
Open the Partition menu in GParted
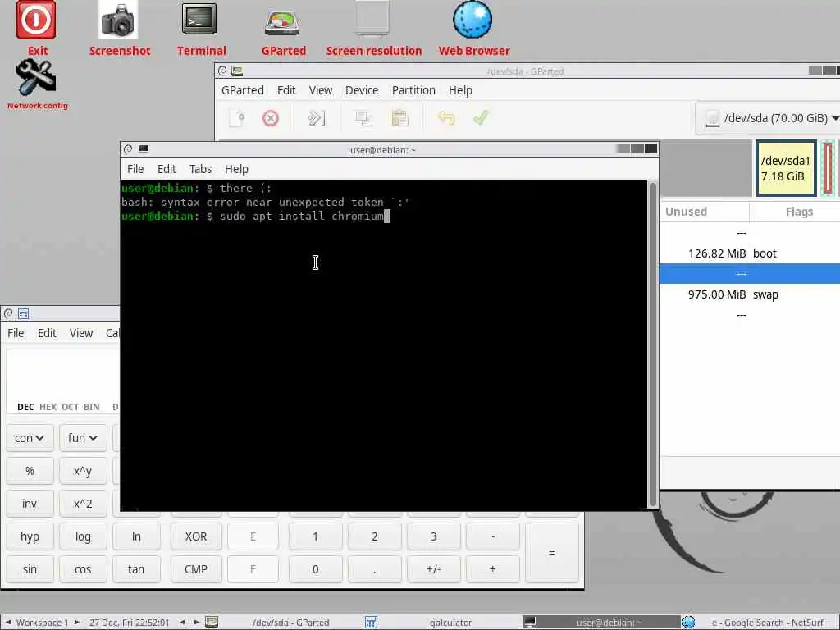pyautogui.click(x=413, y=90)
